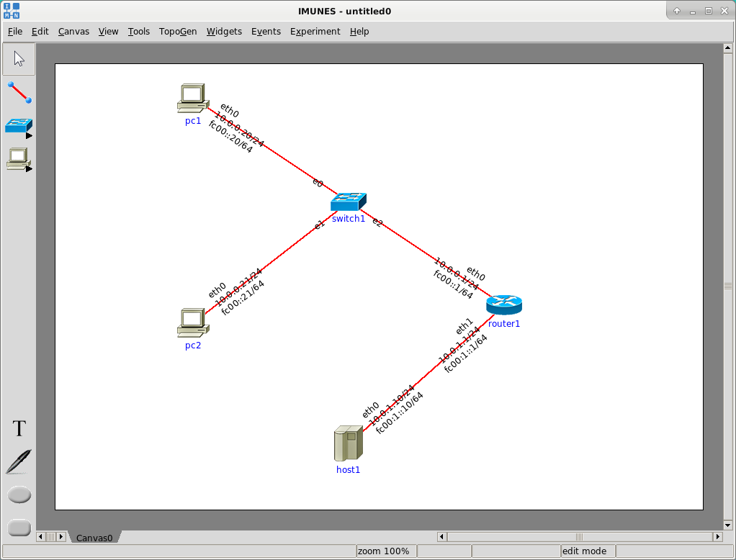Click the router1 node on canvas
736x560 pixels.
click(x=503, y=304)
